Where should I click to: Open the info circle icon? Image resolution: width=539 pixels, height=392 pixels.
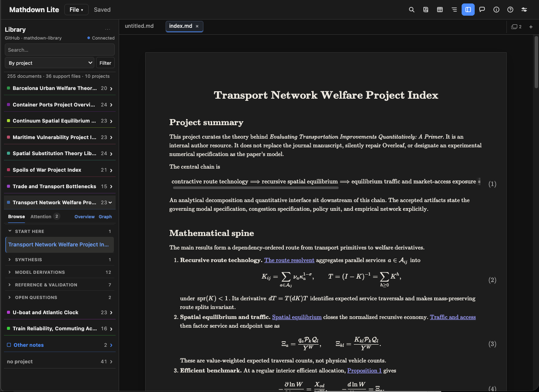496,10
